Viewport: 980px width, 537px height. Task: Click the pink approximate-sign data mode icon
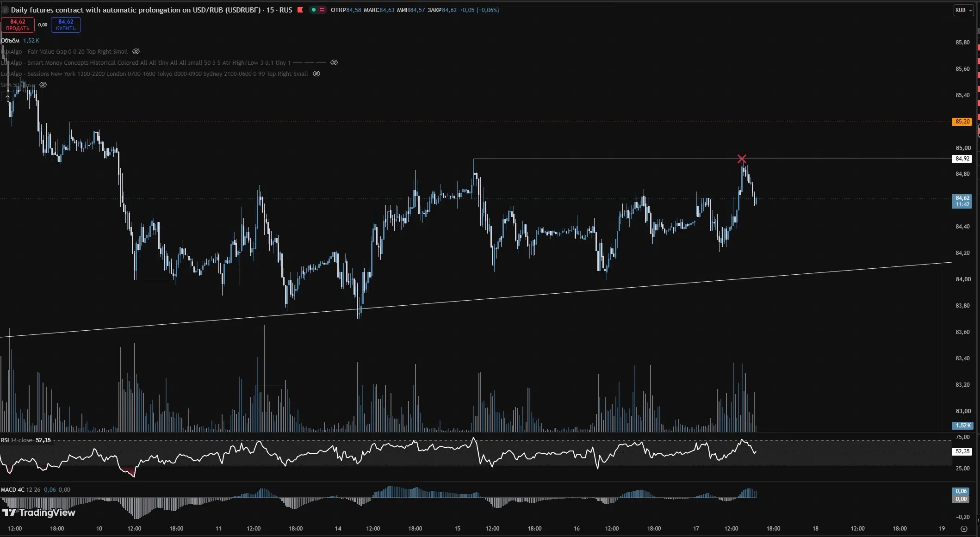click(x=322, y=10)
